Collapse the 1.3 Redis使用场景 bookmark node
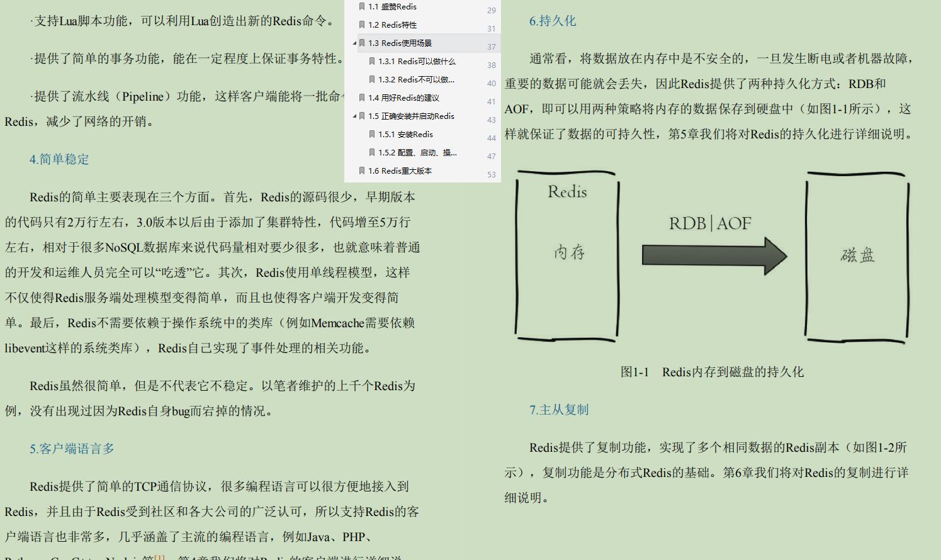The height and width of the screenshot is (560, 941). pyautogui.click(x=354, y=43)
